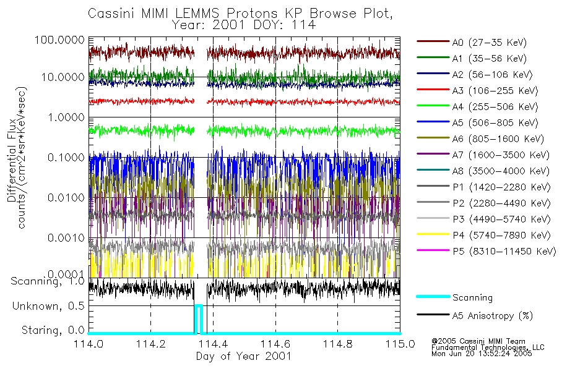Click the cyan Scanning legend line
The height and width of the screenshot is (371, 588).
433,296
